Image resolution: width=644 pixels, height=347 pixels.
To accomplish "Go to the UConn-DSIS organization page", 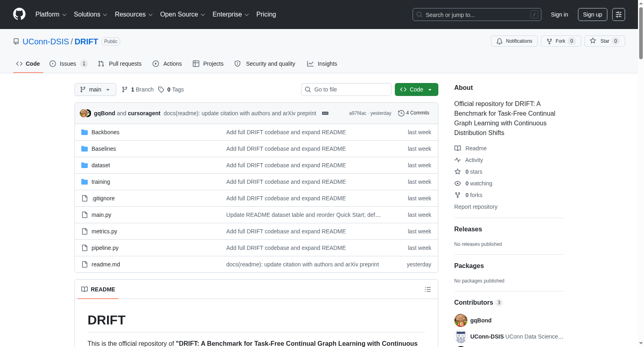I will (x=46, y=42).
